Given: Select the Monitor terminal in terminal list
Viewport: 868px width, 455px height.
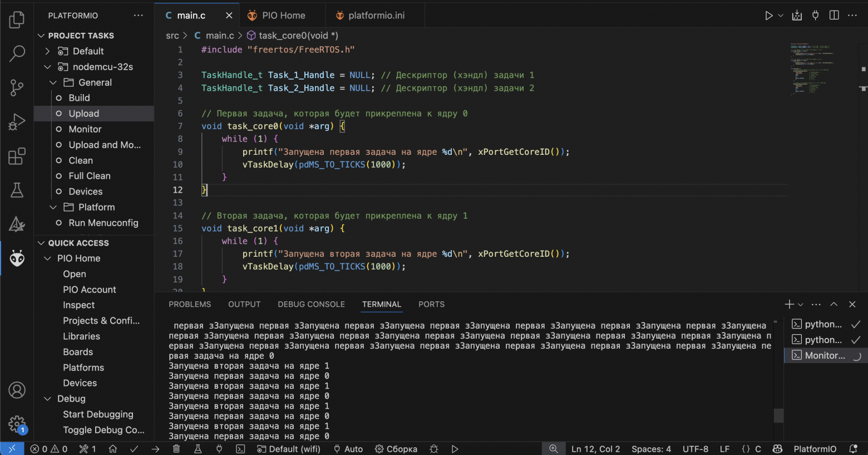Looking at the screenshot, I should [825, 355].
